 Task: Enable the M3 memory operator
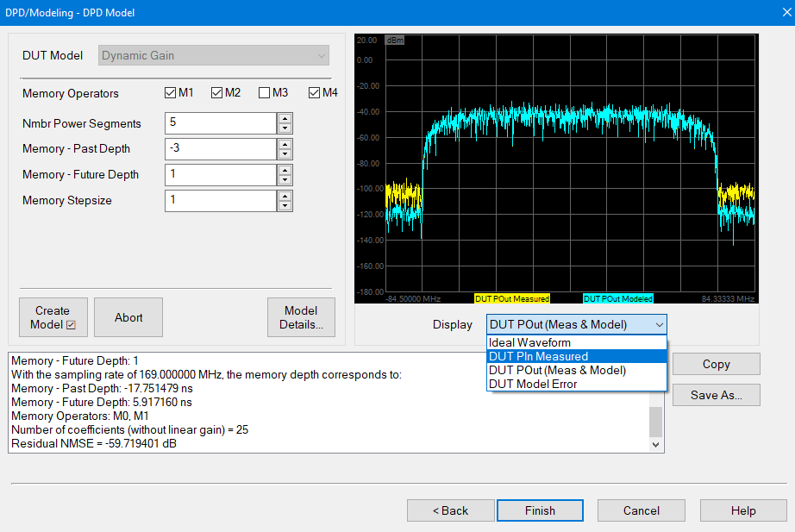click(265, 93)
